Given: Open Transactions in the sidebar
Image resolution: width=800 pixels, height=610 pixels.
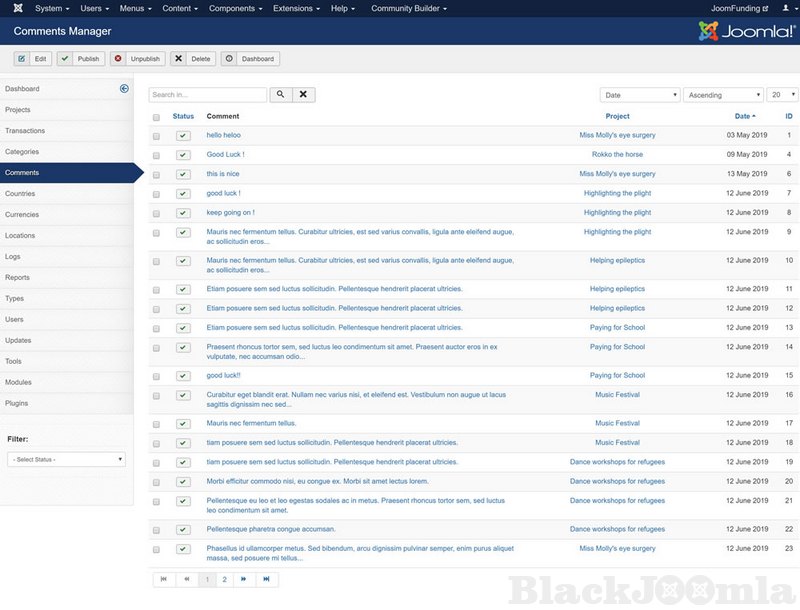Looking at the screenshot, I should point(25,131).
